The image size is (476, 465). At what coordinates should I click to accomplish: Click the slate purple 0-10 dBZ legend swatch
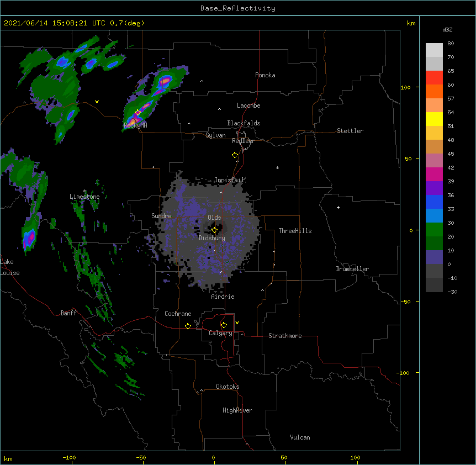click(x=434, y=257)
